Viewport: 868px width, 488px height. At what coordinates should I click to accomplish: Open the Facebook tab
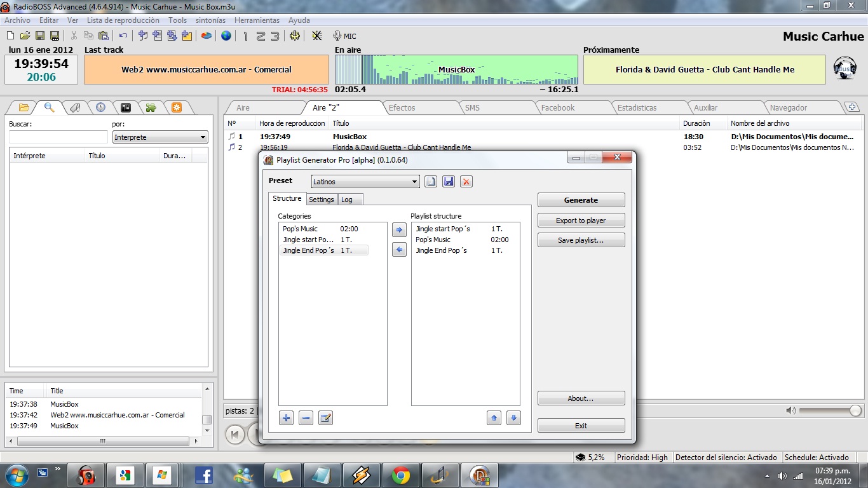coord(558,108)
